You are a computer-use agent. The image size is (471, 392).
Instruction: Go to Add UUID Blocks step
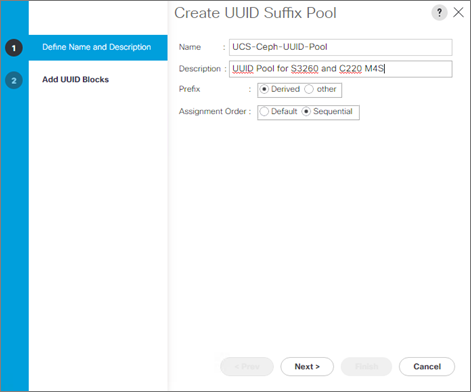coord(75,79)
